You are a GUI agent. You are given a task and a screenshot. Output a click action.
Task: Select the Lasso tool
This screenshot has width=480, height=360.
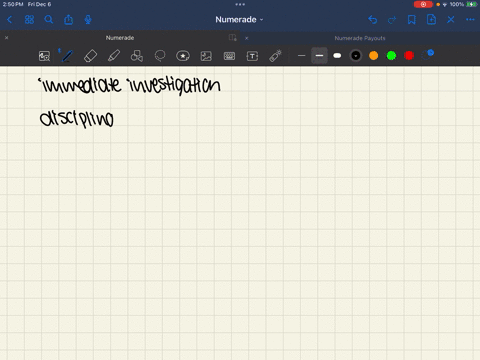(x=160, y=56)
